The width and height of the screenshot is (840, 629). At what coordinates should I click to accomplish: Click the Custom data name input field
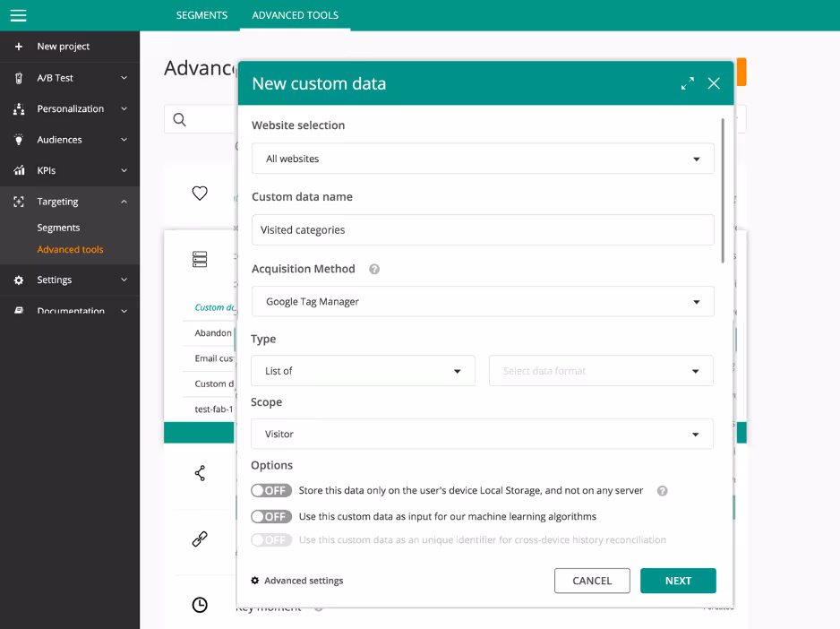(483, 230)
